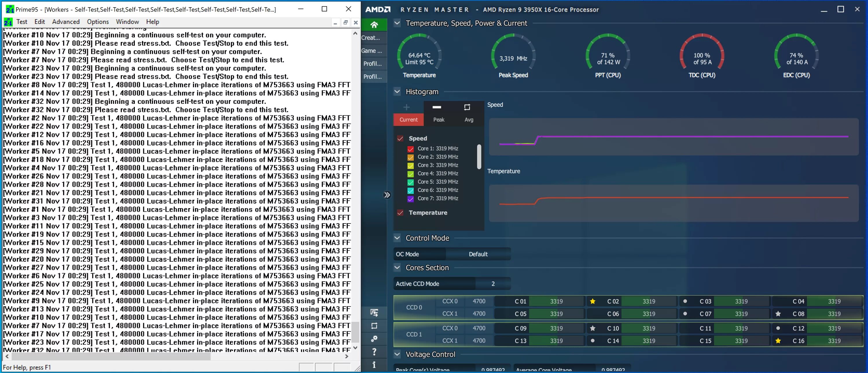
Task: Open Ryzen Master info icon
Action: click(x=374, y=365)
